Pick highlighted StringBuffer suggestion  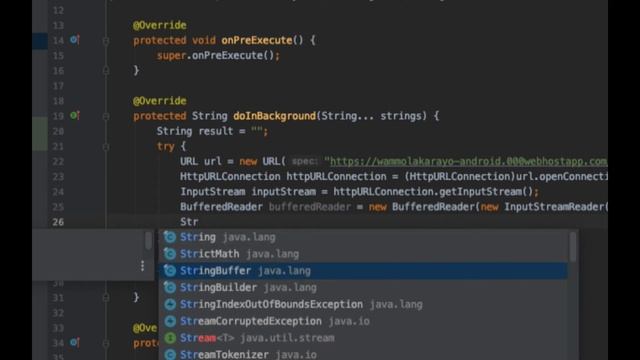pos(363,271)
